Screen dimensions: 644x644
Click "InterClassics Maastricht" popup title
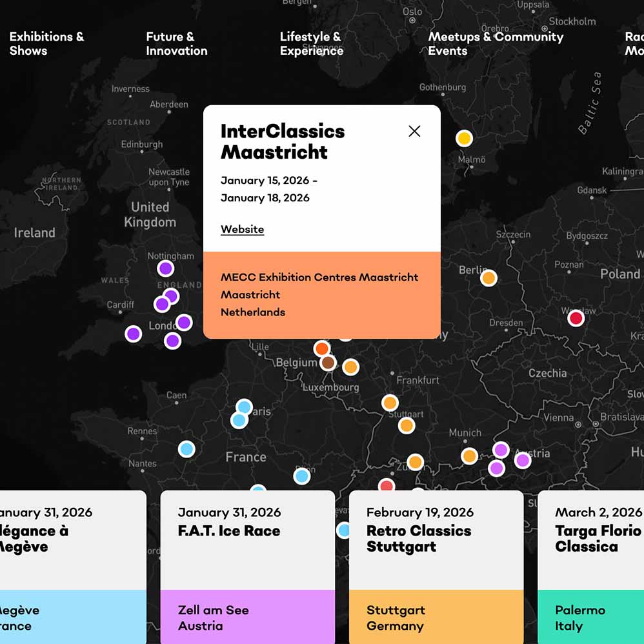tap(283, 142)
